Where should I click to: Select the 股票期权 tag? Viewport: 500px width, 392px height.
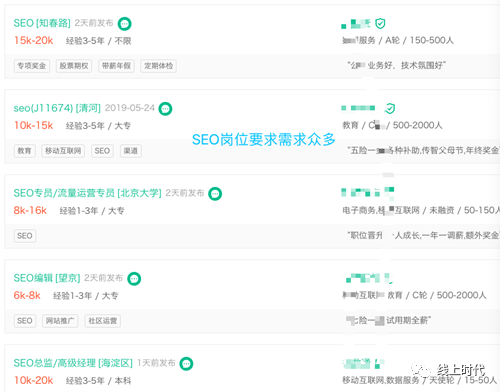[74, 66]
